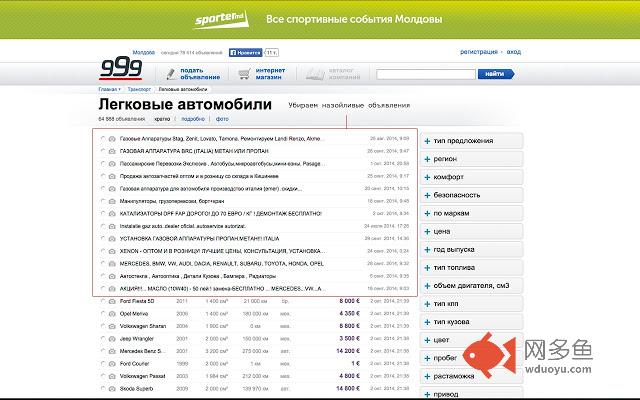Open the Главная breadcrumb menu
Viewport: 640px width, 400px height.
pyautogui.click(x=109, y=89)
